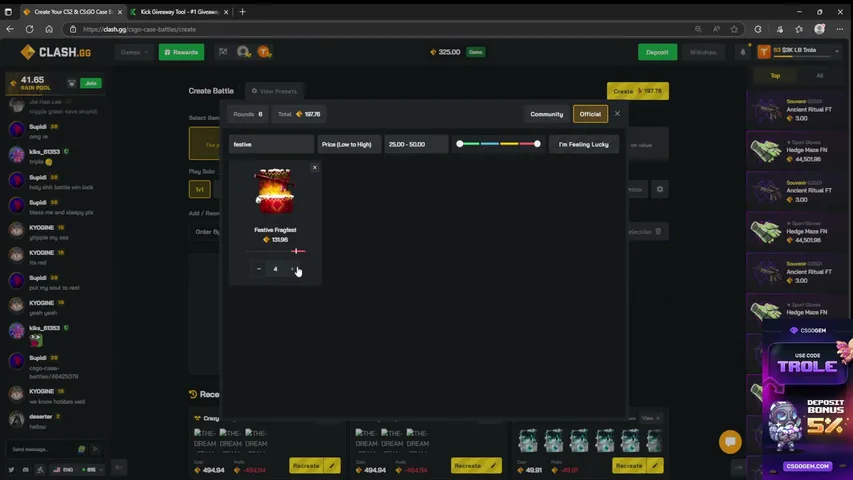The height and width of the screenshot is (480, 853).
Task: Click the browser address bar URL
Action: tap(140, 29)
